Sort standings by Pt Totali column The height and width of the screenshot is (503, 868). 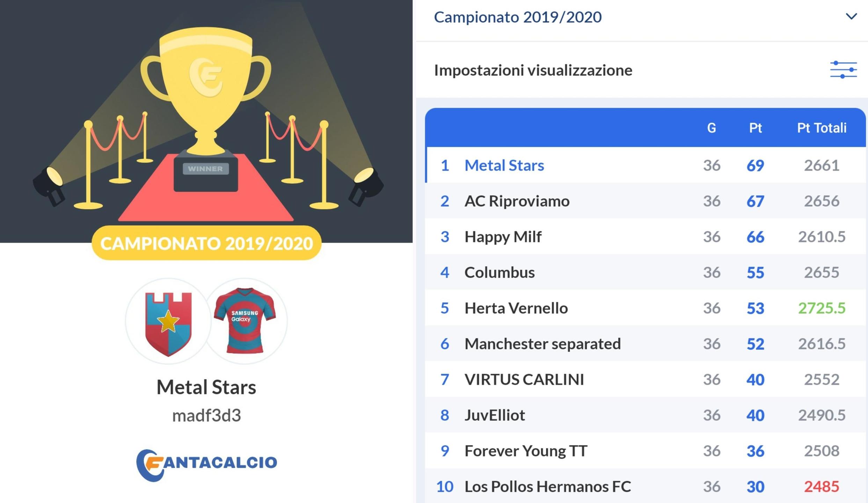pos(822,128)
